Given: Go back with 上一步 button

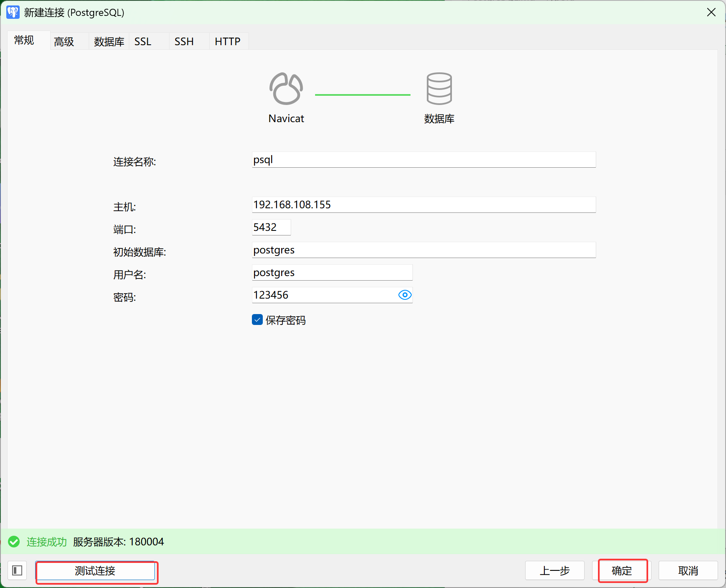Looking at the screenshot, I should pyautogui.click(x=554, y=571).
